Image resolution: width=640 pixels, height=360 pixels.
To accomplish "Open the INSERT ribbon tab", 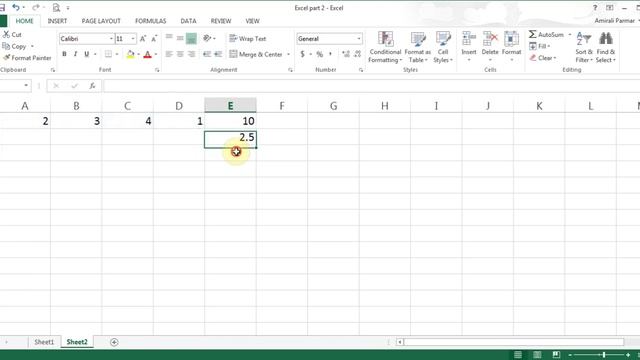I will (x=57, y=21).
